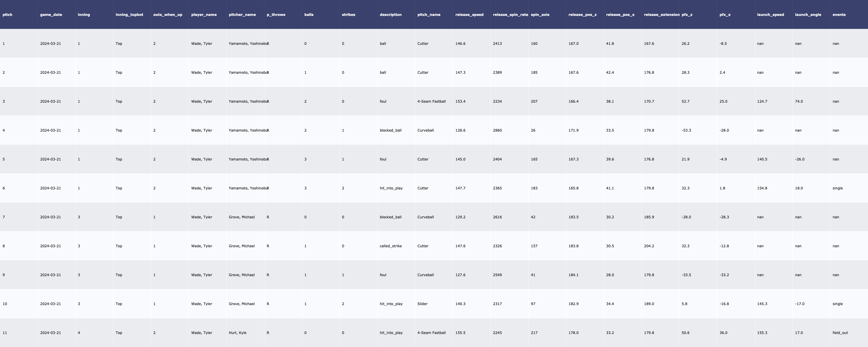Click release speed value 155.5

(460, 333)
